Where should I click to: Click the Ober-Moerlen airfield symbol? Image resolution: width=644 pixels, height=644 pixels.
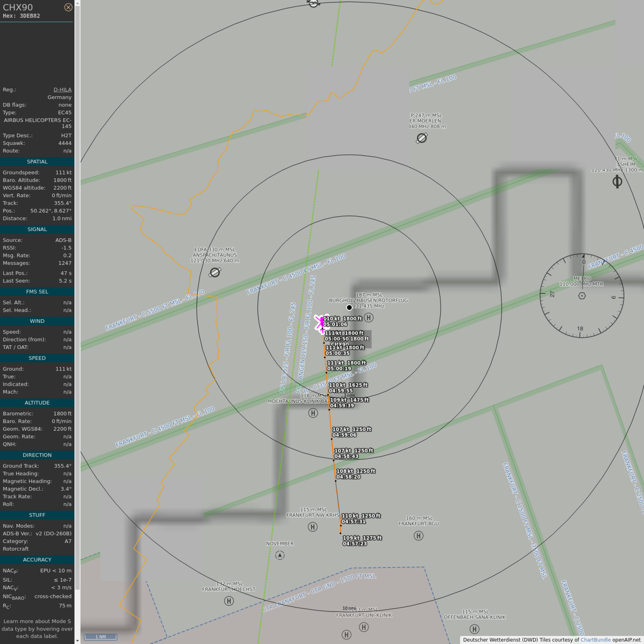(x=422, y=138)
